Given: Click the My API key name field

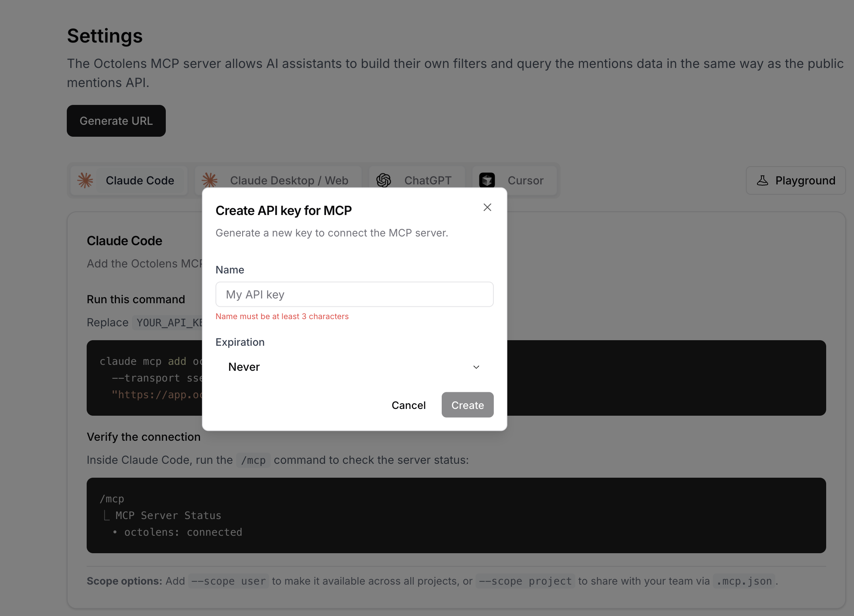Looking at the screenshot, I should point(354,294).
